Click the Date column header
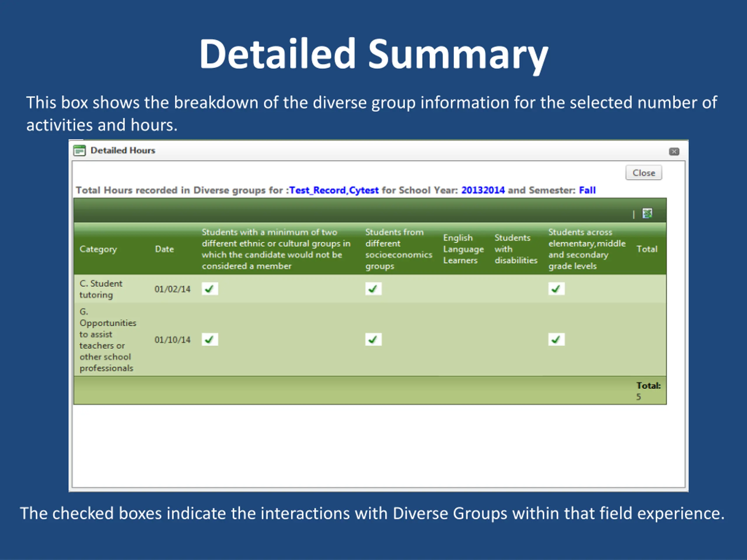The height and width of the screenshot is (560, 747). pos(164,249)
